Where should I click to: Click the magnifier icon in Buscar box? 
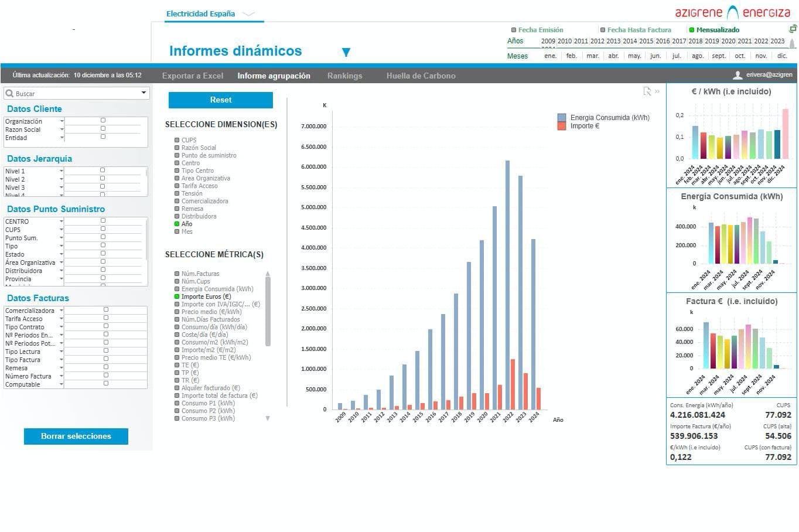[9, 93]
